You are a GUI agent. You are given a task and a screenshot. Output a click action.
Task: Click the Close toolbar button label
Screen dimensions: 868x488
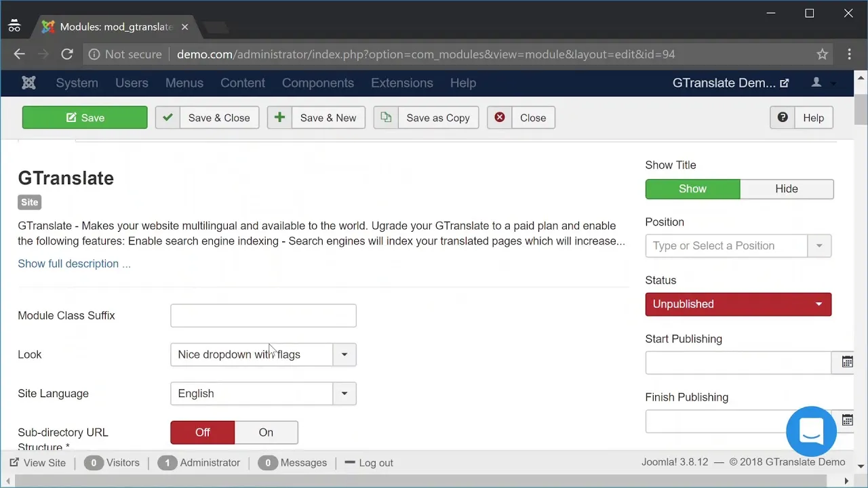pyautogui.click(x=533, y=118)
